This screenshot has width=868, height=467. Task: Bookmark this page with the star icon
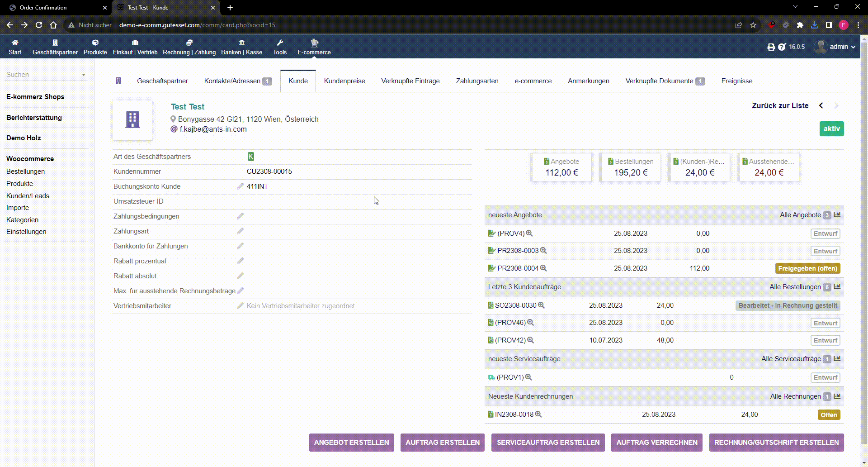pos(753,25)
